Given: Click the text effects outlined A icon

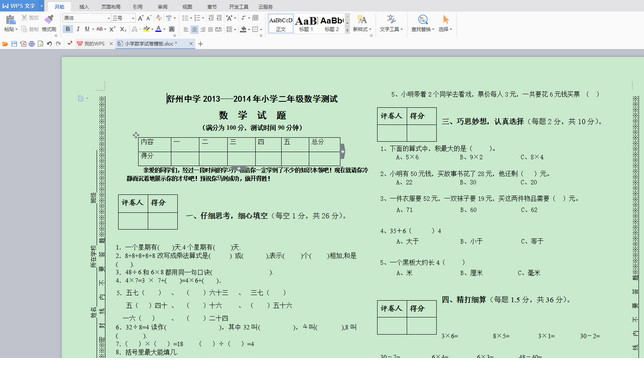Looking at the screenshot, I should pos(134,29).
